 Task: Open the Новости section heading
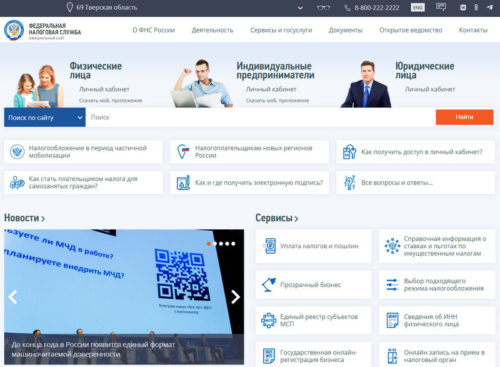point(24,218)
